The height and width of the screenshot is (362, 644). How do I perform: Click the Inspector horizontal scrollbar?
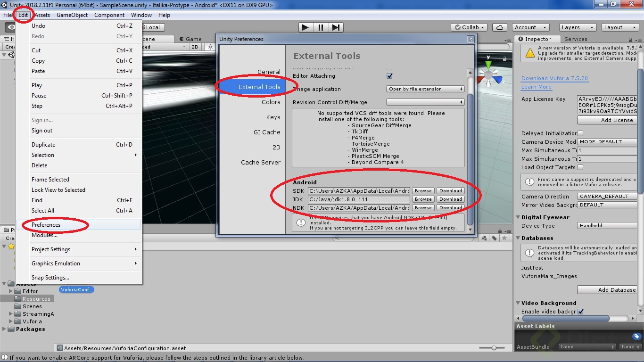(x=565, y=319)
